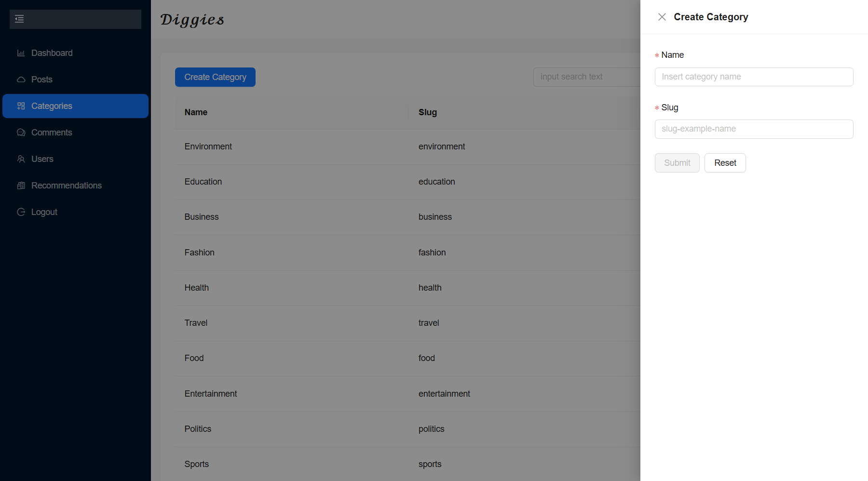Navigate to Recommendations
868x481 pixels.
pyautogui.click(x=66, y=186)
